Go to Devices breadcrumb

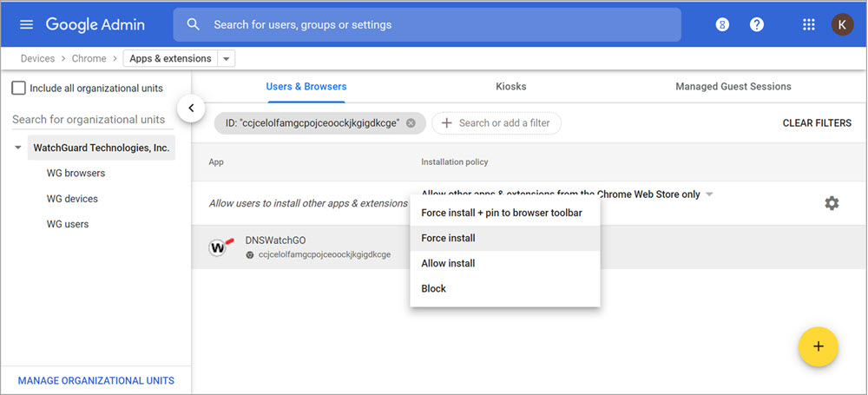coord(37,58)
